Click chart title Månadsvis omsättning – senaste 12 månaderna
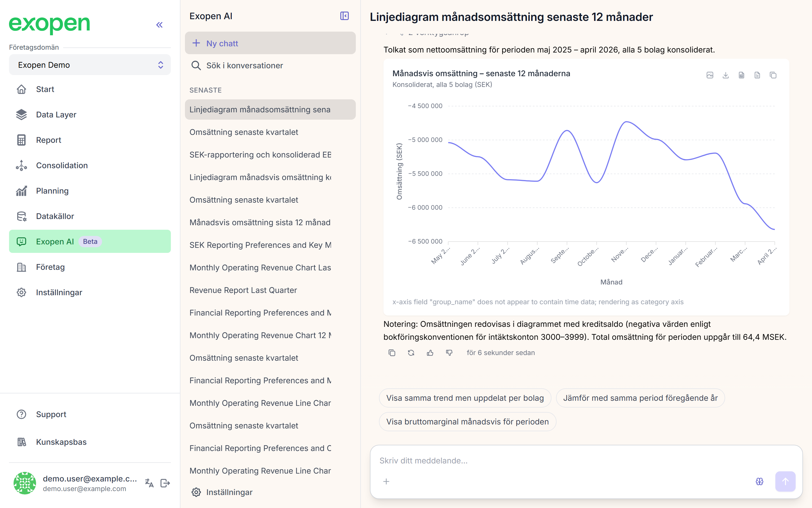812x508 pixels. (481, 73)
